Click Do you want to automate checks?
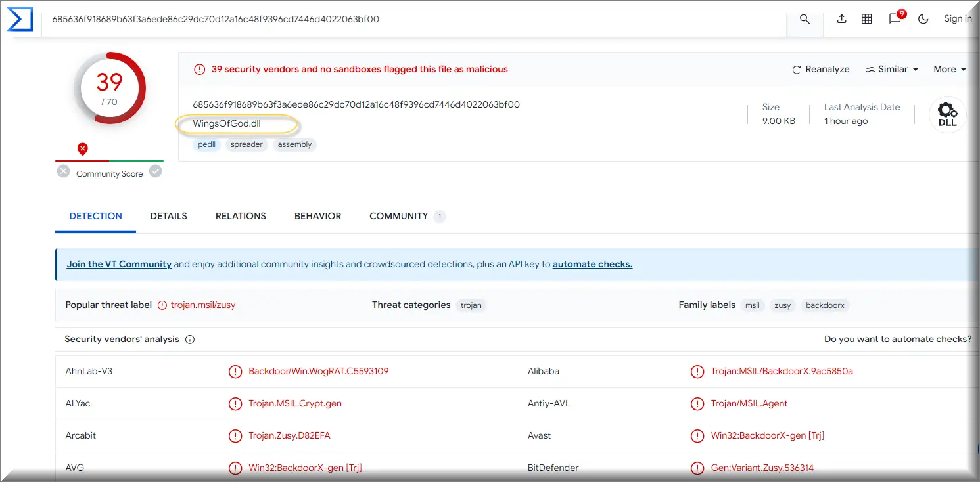The height and width of the screenshot is (482, 980). click(898, 339)
